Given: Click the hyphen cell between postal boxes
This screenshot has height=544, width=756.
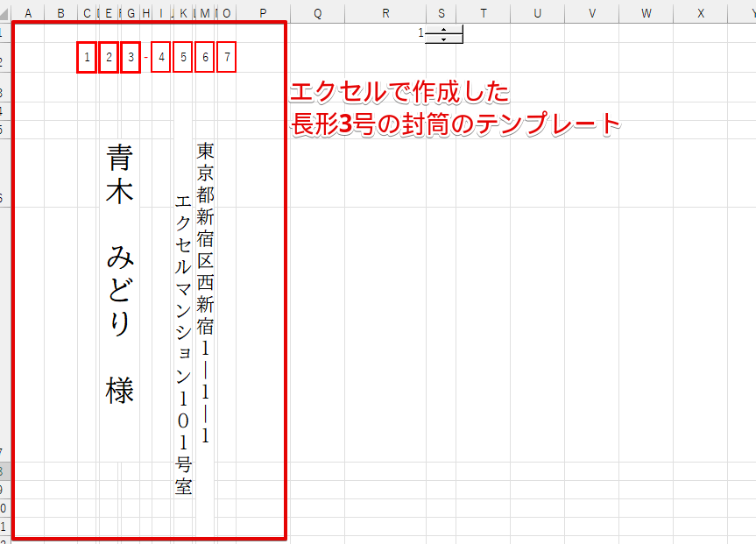Looking at the screenshot, I should pyautogui.click(x=145, y=58).
